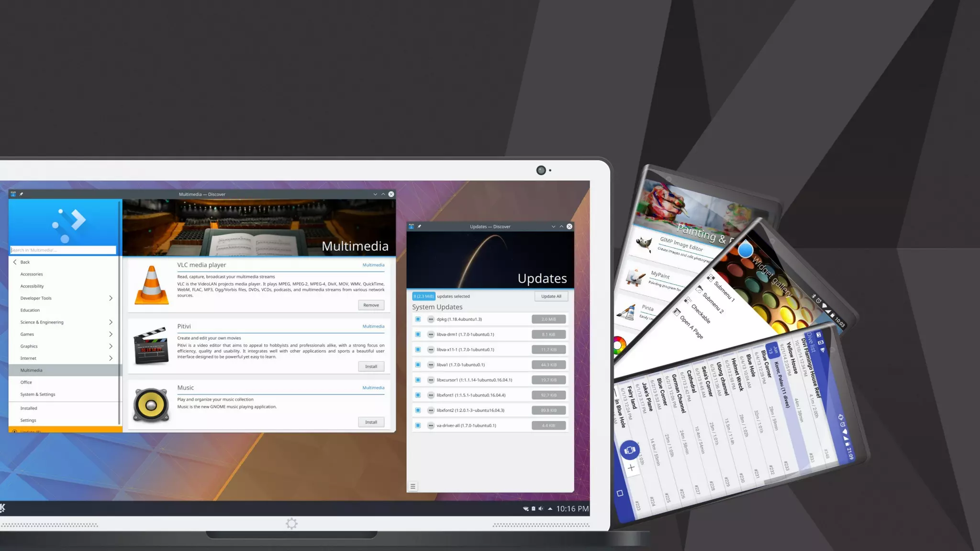
Task: Open the KDE application launcher
Action: [x=3, y=508]
